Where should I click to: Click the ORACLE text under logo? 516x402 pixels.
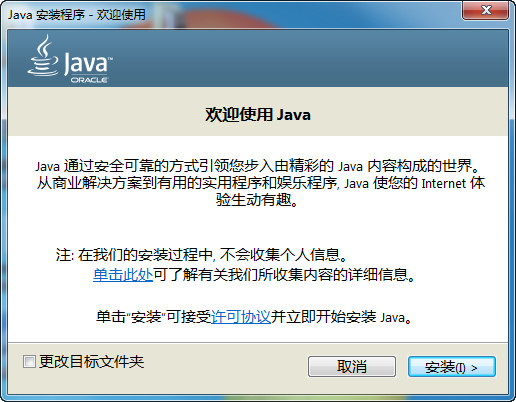[x=89, y=80]
